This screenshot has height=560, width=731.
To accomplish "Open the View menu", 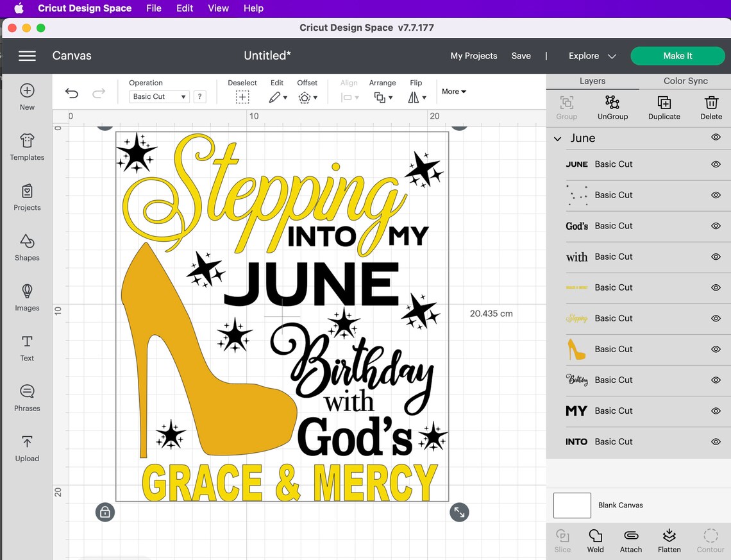I will coord(218,8).
